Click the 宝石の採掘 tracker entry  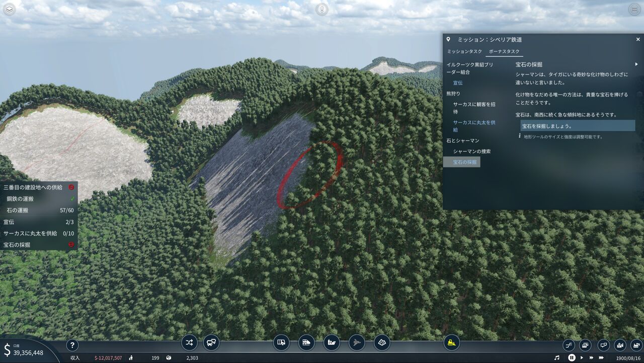[x=39, y=245]
